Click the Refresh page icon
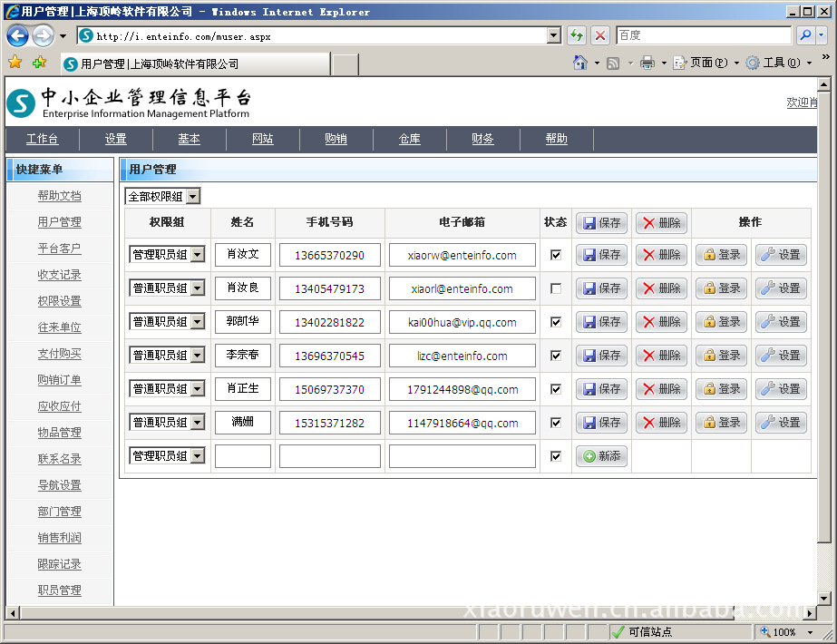Screen dimensions: 837x644 (576, 35)
